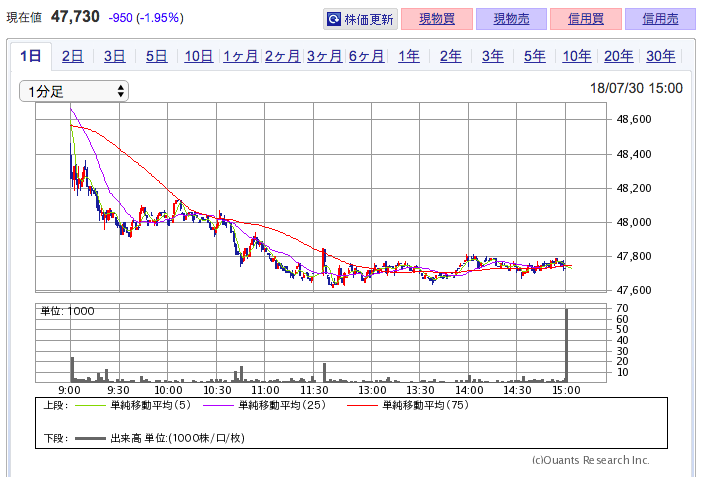This screenshot has height=477, width=702.
Task: Open the 信用売 margin sell link
Action: [x=660, y=19]
